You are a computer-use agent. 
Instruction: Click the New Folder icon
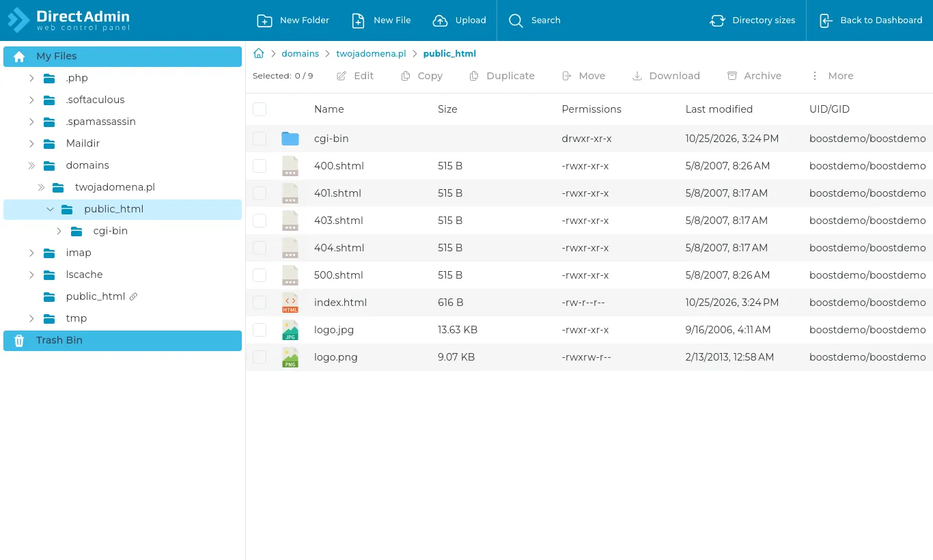tap(264, 20)
